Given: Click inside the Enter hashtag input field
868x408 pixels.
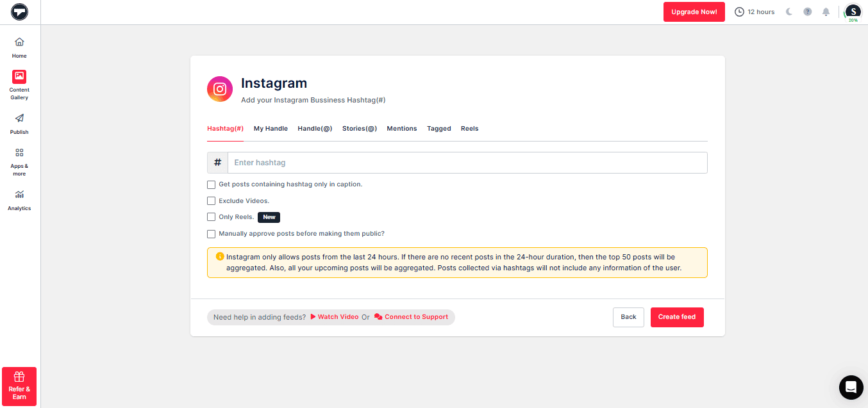Looking at the screenshot, I should [x=449, y=162].
